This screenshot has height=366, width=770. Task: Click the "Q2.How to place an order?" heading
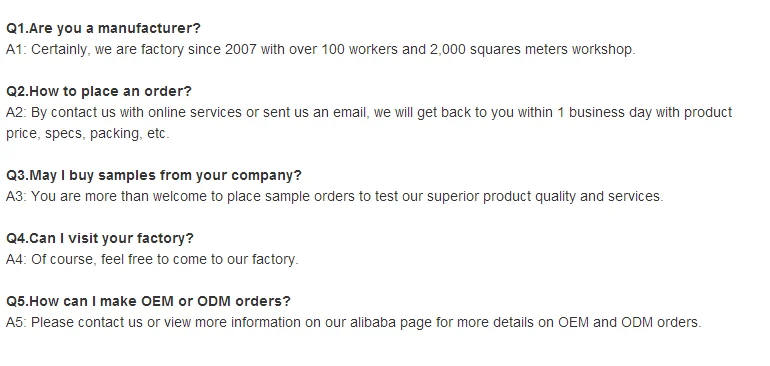99,91
